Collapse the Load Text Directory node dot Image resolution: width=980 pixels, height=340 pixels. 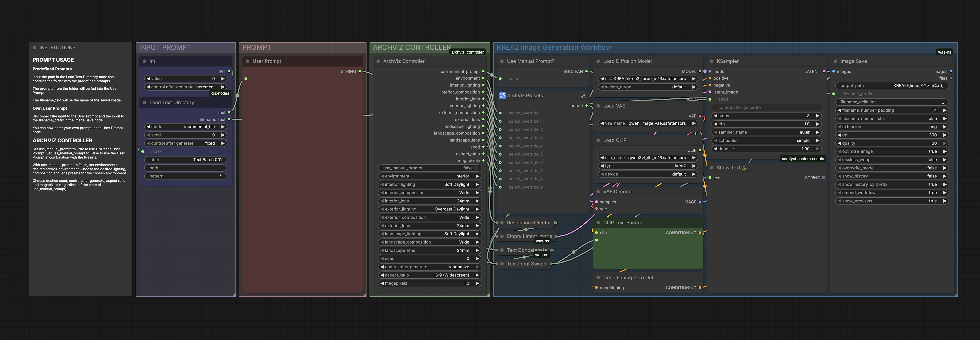coord(145,103)
